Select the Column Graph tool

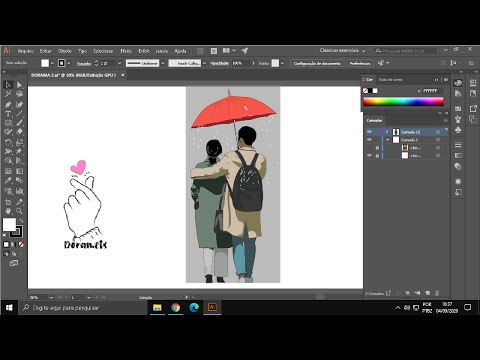[x=19, y=191]
